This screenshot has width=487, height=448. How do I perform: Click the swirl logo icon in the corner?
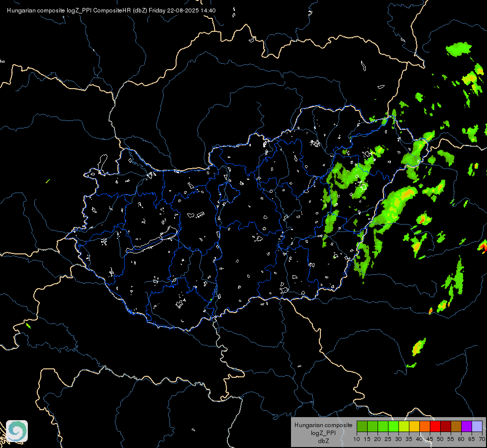(x=17, y=431)
